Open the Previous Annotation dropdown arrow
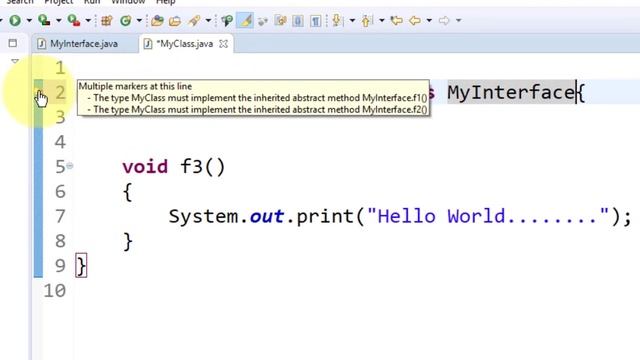640x360 pixels. [x=382, y=20]
